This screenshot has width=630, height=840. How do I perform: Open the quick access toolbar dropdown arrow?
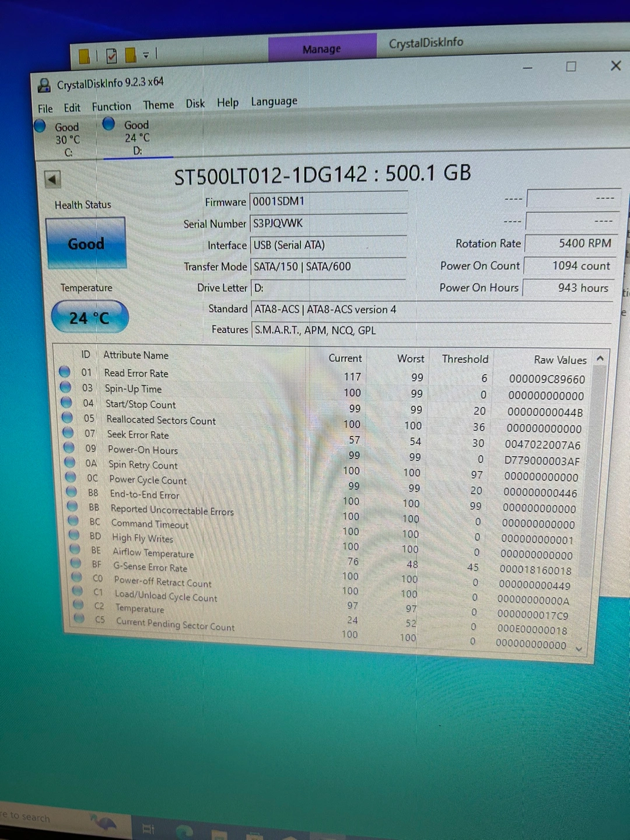point(146,55)
